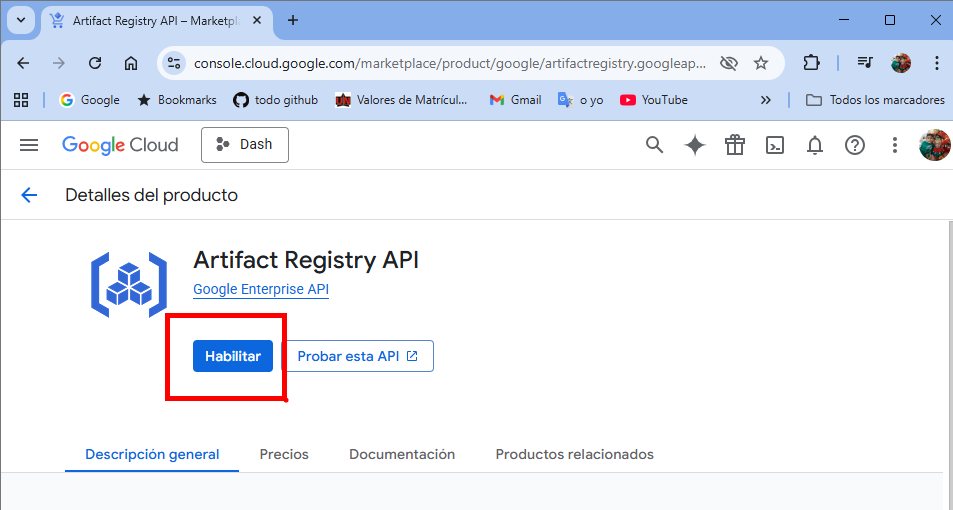Open the extensions puzzle icon
The height and width of the screenshot is (510, 953).
pos(811,63)
